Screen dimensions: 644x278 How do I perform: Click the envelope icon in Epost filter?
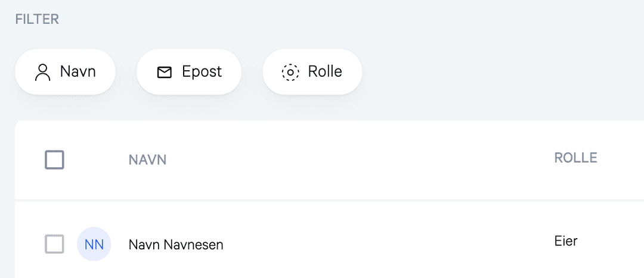(x=165, y=73)
